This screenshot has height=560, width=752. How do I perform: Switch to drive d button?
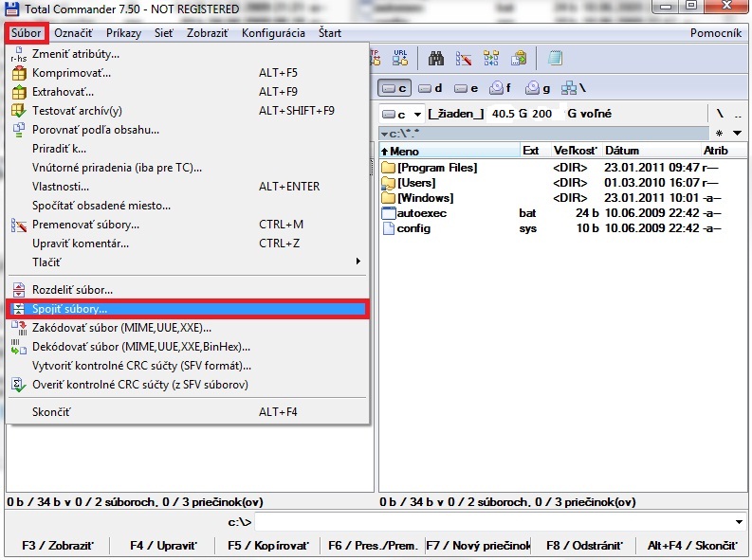[430, 88]
